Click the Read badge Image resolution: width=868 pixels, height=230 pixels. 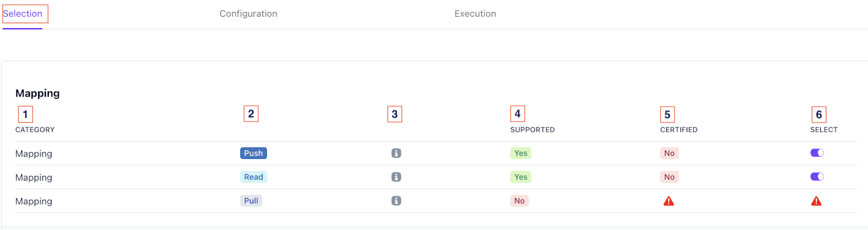(253, 177)
